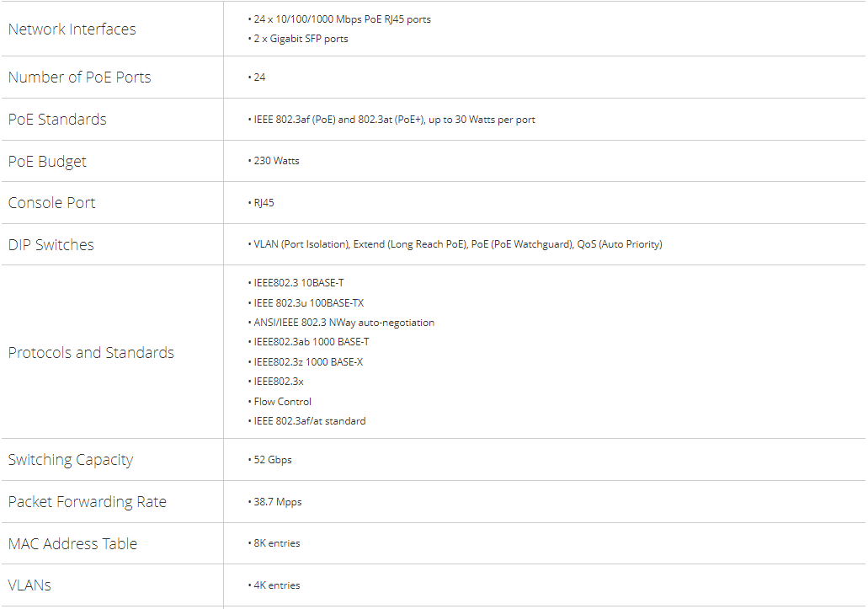Click the 'ANSI/IEEE 802.3 NWay auto-negotiation' line
Screen dimensions: 868x609
(x=343, y=323)
